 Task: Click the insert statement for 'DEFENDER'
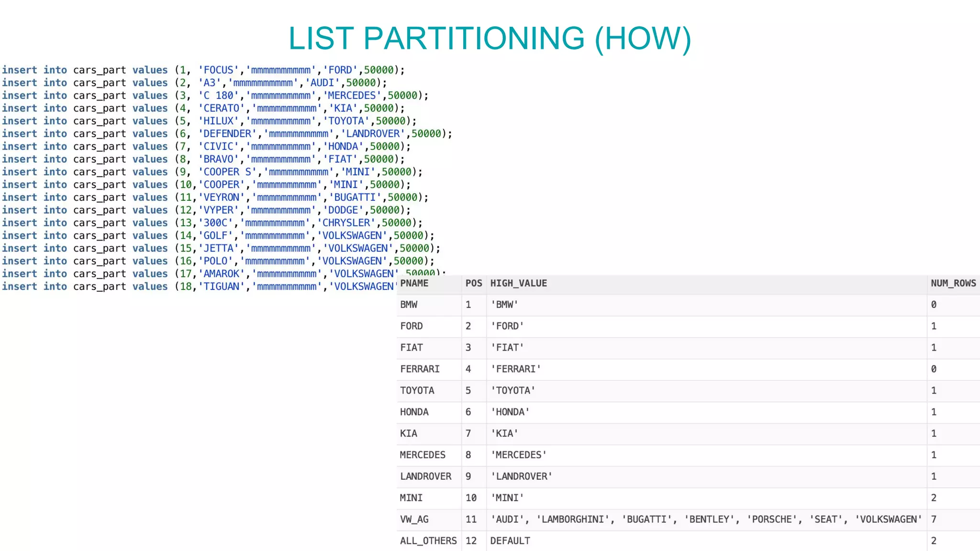tap(227, 134)
